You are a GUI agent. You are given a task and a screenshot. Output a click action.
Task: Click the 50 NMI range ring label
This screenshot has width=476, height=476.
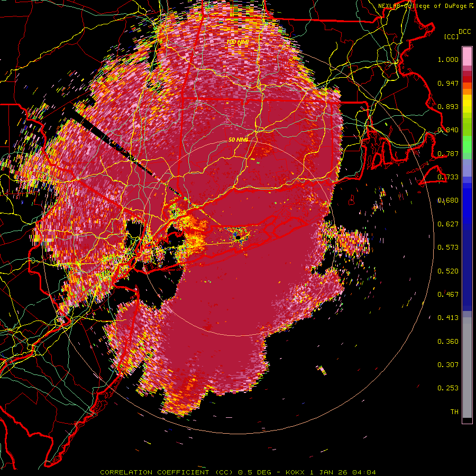click(x=239, y=140)
